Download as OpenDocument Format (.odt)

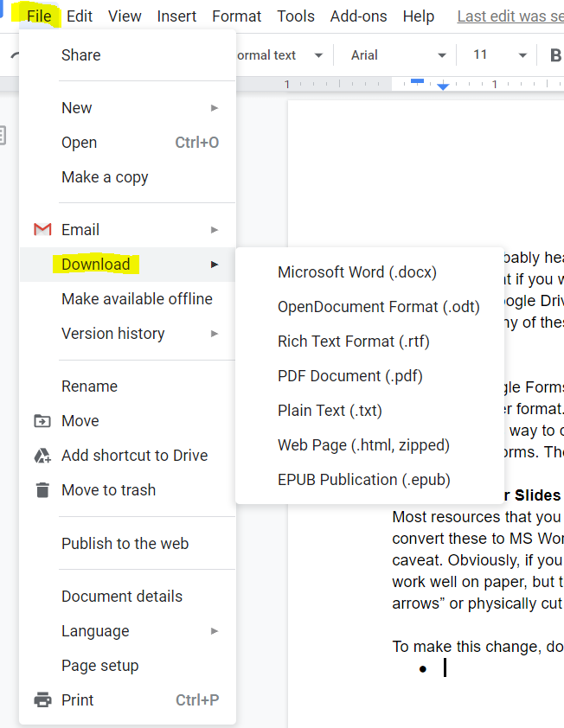click(x=370, y=307)
